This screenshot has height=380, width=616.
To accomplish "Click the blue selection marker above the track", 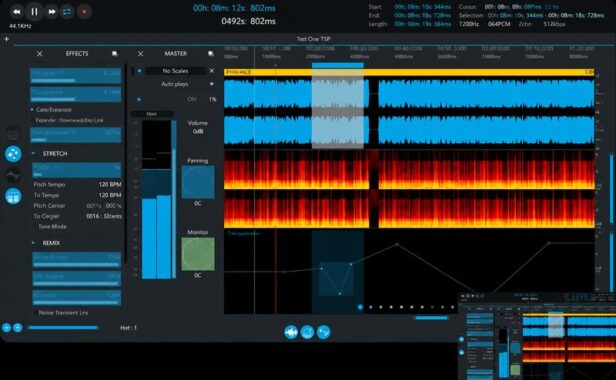I will pos(338,65).
